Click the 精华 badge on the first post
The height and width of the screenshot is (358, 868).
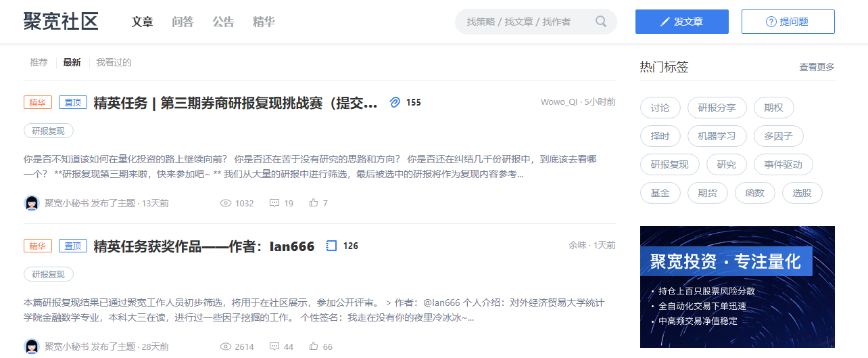(x=38, y=102)
